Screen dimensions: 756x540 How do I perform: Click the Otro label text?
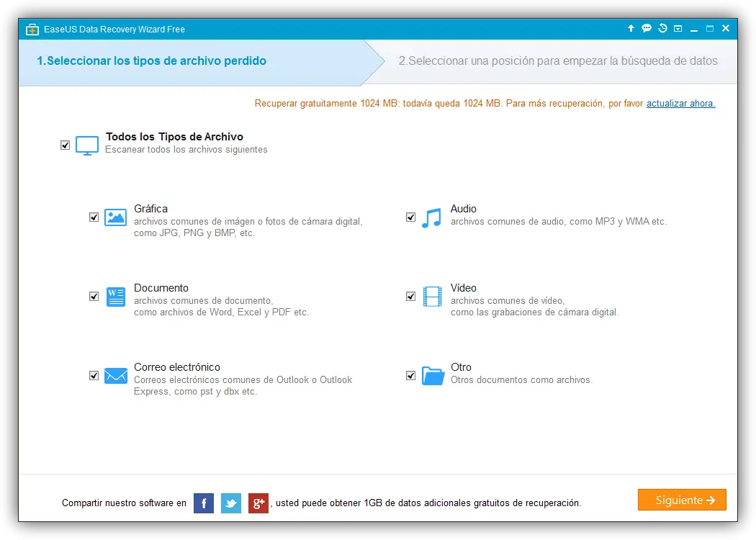coord(461,367)
